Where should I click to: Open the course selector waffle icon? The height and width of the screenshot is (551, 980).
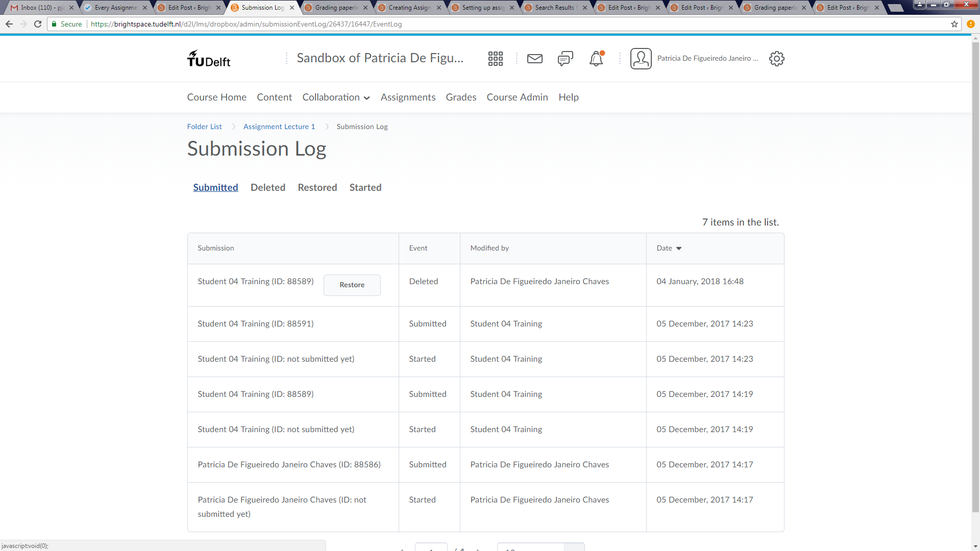coord(495,59)
